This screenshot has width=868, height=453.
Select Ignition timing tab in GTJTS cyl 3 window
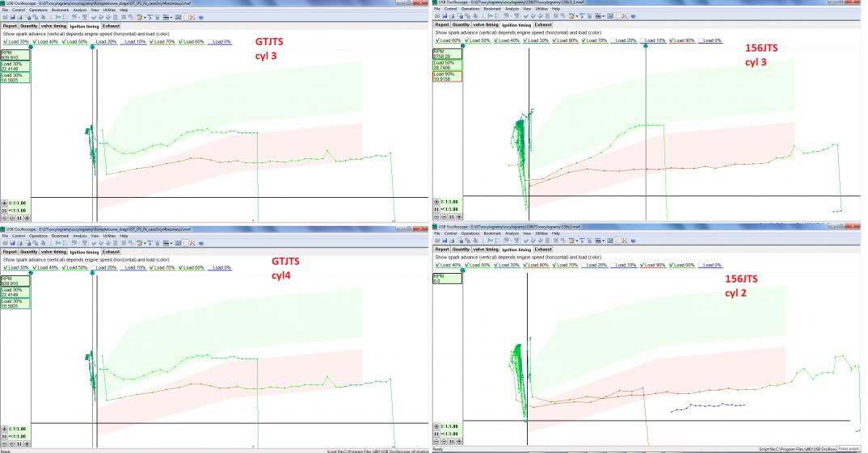click(x=84, y=26)
